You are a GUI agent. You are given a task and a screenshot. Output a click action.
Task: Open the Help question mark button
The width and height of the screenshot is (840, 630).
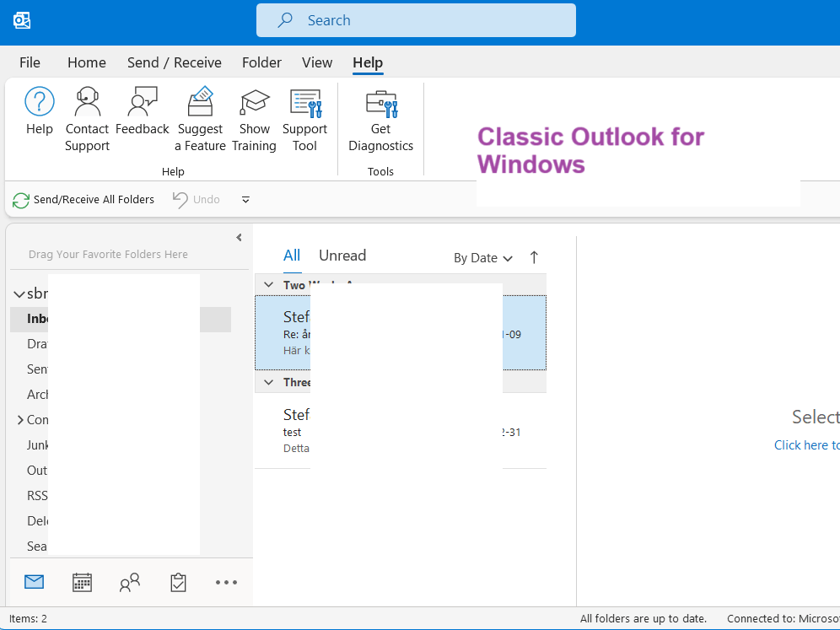click(x=40, y=110)
